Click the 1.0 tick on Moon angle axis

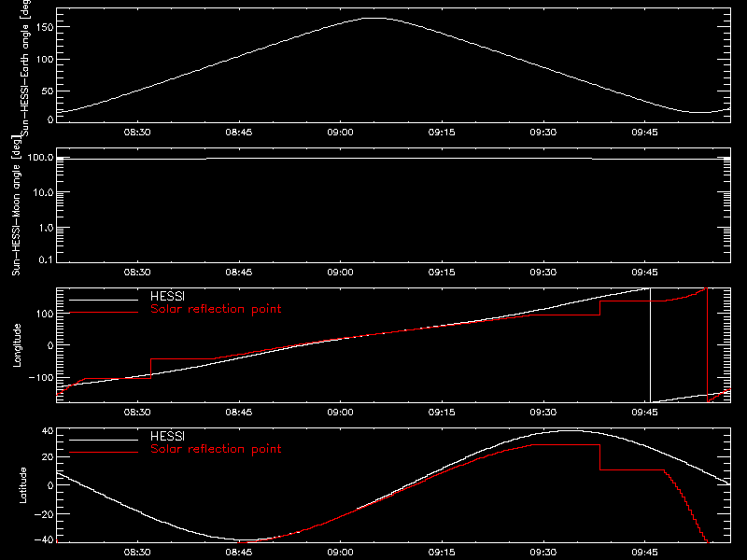[x=46, y=228]
